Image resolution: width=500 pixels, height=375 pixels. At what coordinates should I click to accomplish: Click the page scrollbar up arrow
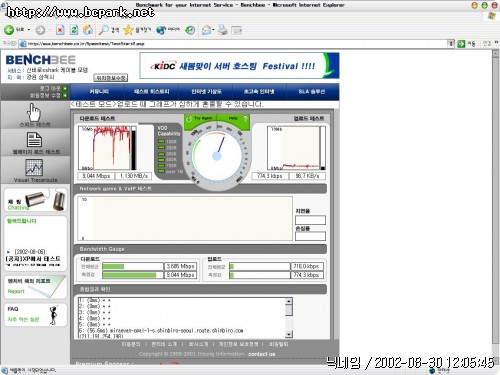tap(495, 53)
